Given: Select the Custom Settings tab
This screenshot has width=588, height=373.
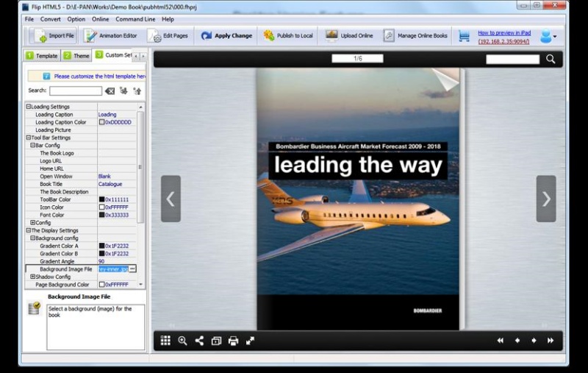Looking at the screenshot, I should 112,54.
